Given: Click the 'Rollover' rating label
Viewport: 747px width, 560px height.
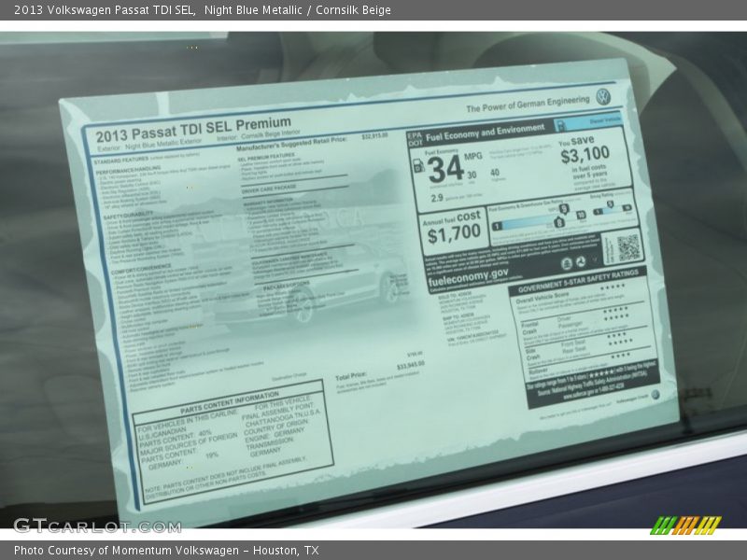Looking at the screenshot, I should pyautogui.click(x=538, y=371).
